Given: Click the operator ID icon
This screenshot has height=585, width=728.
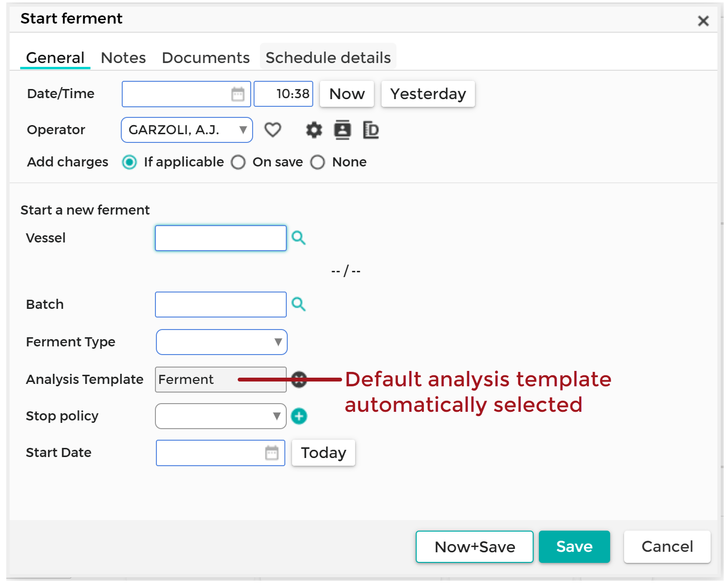Looking at the screenshot, I should [x=371, y=130].
